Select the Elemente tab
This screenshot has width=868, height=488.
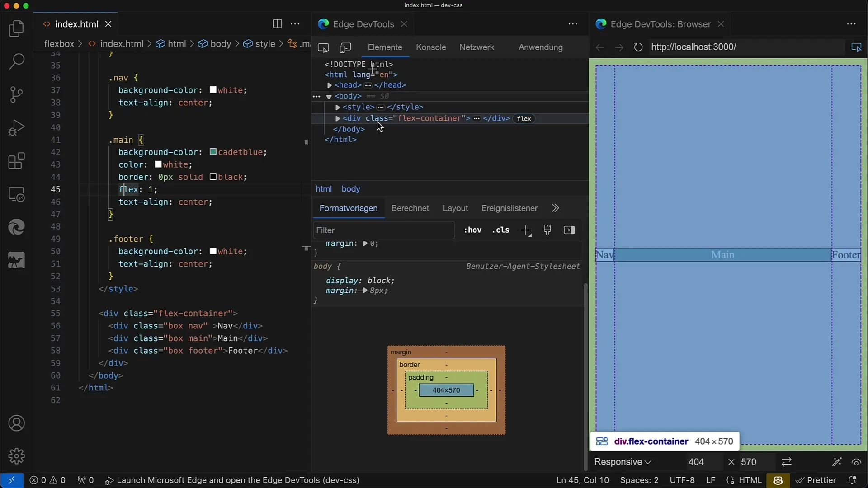[x=385, y=47]
